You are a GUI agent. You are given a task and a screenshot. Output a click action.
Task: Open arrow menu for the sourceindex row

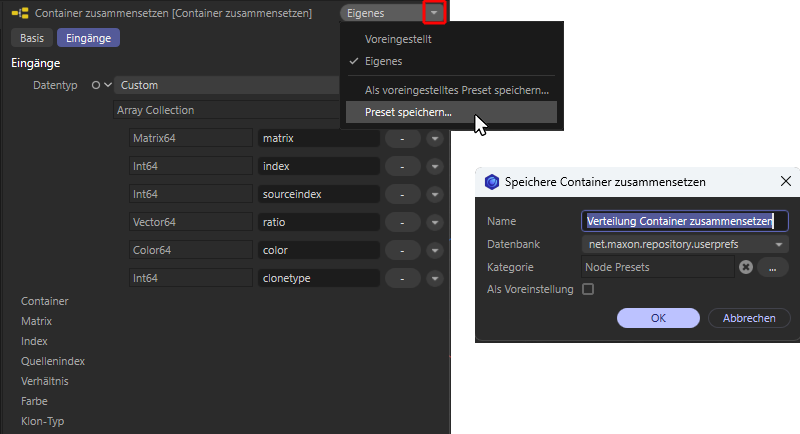(x=434, y=194)
